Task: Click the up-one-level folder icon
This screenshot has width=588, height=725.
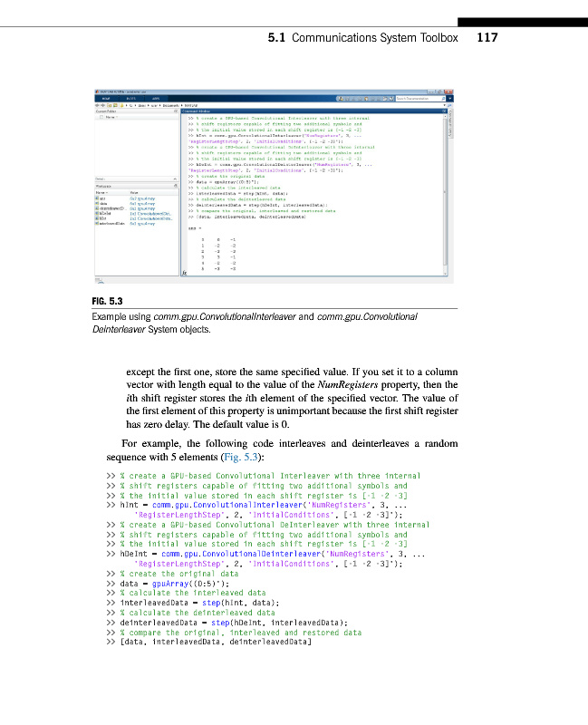Action: pos(109,105)
